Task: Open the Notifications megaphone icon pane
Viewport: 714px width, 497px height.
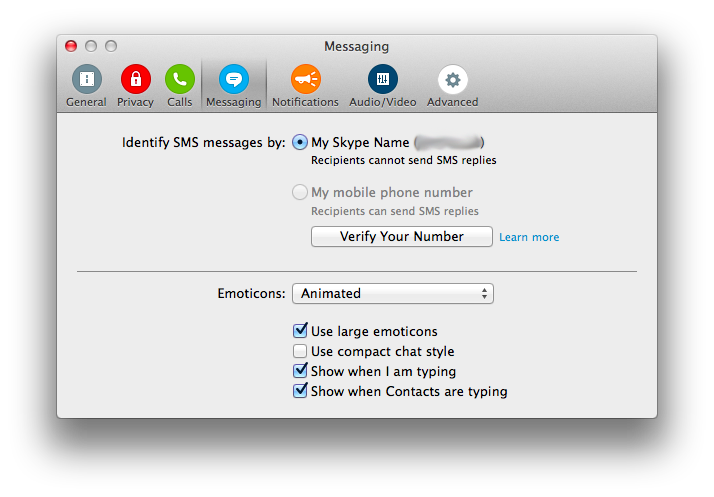Action: point(306,86)
